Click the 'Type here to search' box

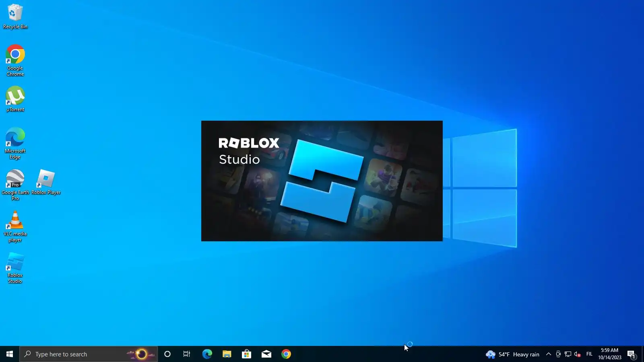coord(89,354)
